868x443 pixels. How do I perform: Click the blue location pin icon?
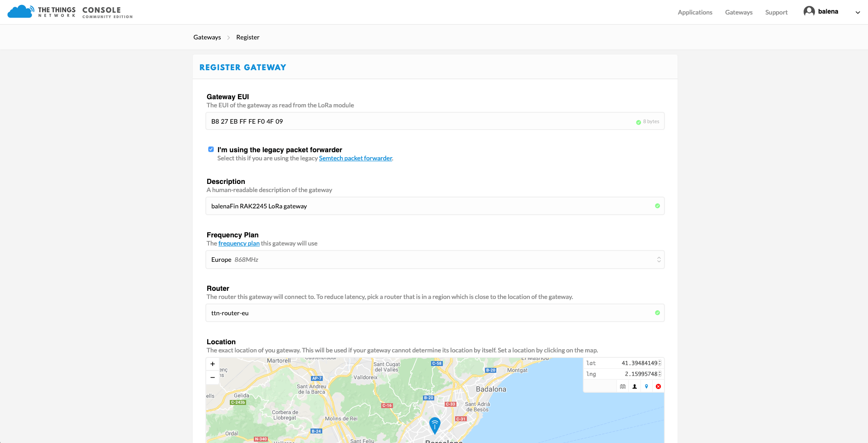click(x=646, y=386)
